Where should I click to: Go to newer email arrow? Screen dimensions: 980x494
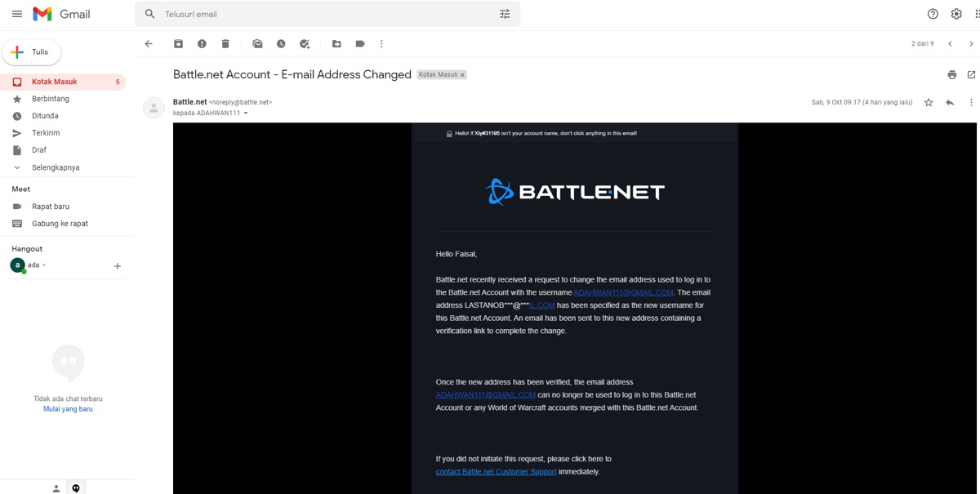950,44
